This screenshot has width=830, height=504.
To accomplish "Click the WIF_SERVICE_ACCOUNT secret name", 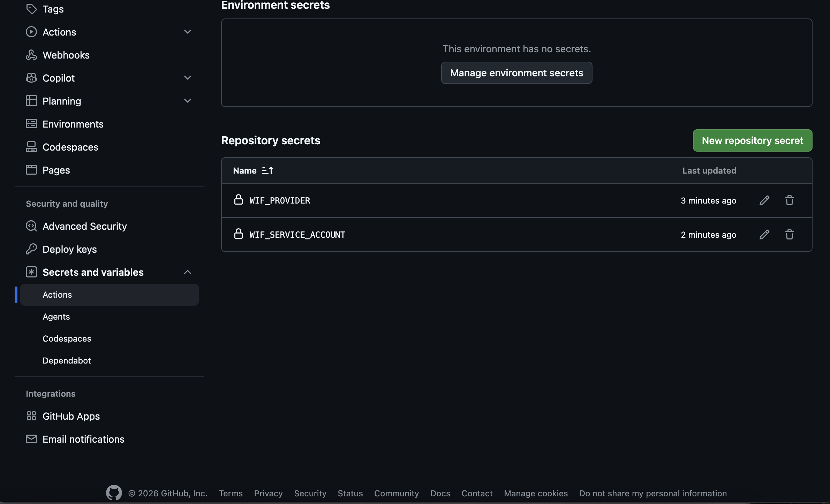I will click(297, 235).
